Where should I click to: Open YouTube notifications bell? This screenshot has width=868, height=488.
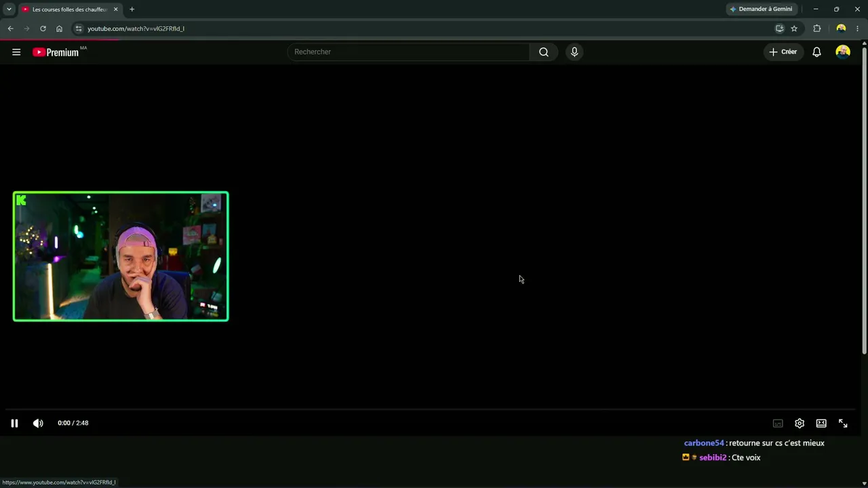(816, 52)
